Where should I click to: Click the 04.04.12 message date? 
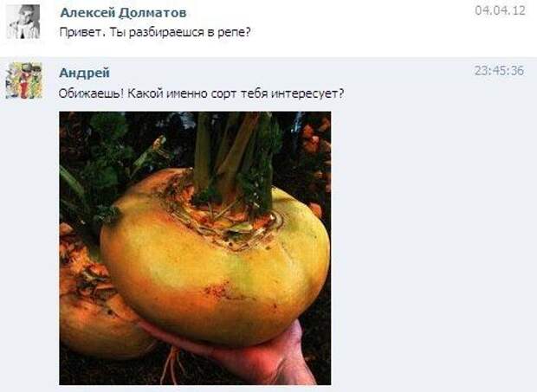500,10
